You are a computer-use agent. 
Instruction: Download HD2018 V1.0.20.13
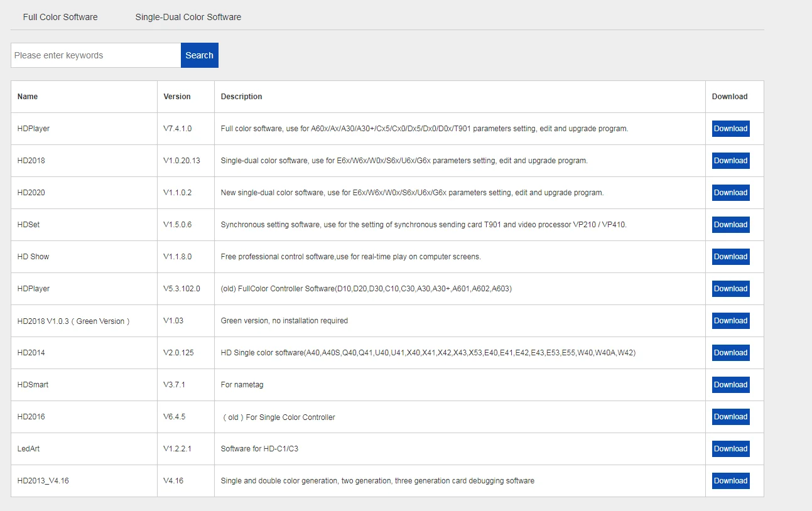[730, 161]
